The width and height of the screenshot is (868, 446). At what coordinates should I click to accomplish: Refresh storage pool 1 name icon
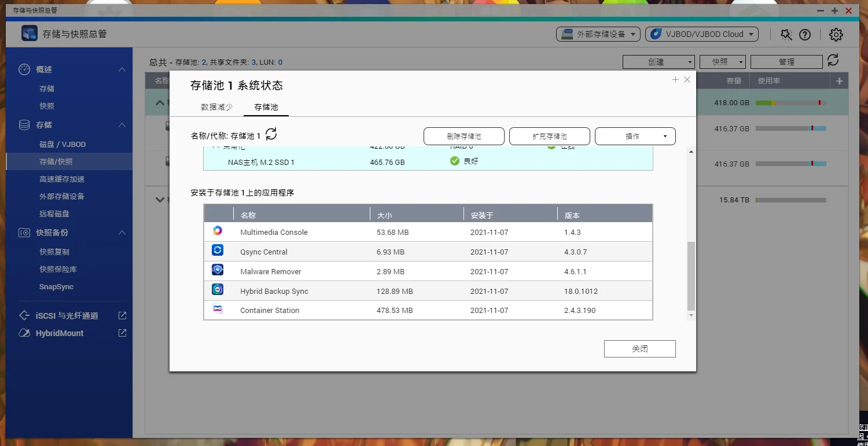pos(271,135)
